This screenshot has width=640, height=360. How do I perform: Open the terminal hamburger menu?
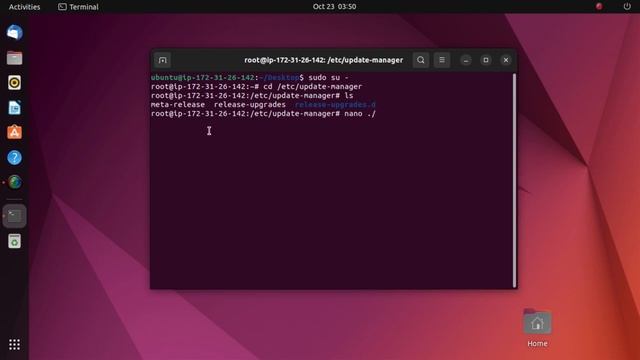(442, 60)
